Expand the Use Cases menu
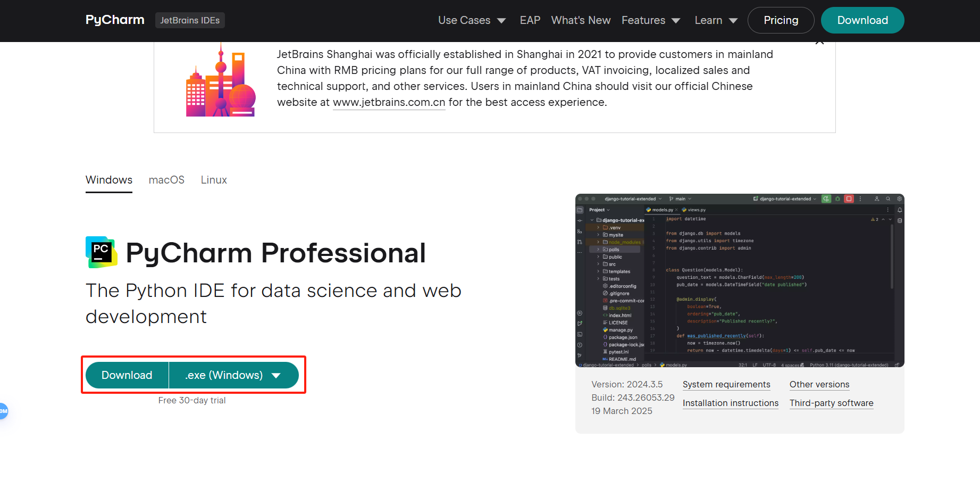 472,20
